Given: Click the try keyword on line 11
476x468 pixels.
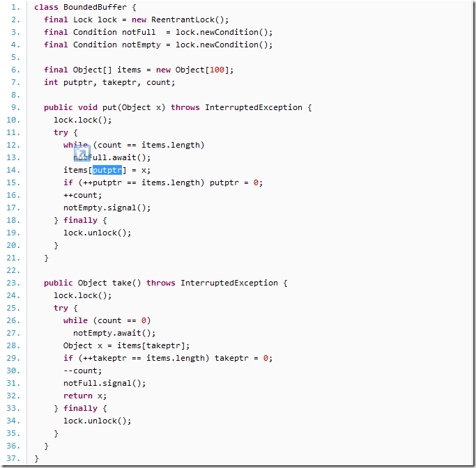Looking at the screenshot, I should point(61,132).
